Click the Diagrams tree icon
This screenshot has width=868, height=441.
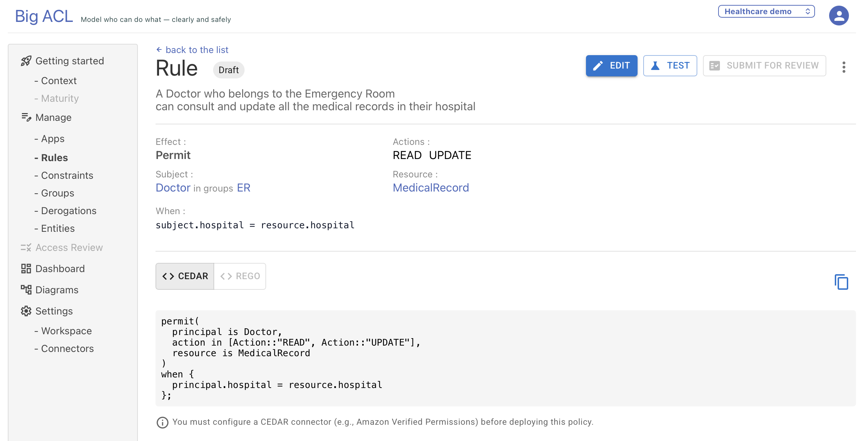coord(26,290)
